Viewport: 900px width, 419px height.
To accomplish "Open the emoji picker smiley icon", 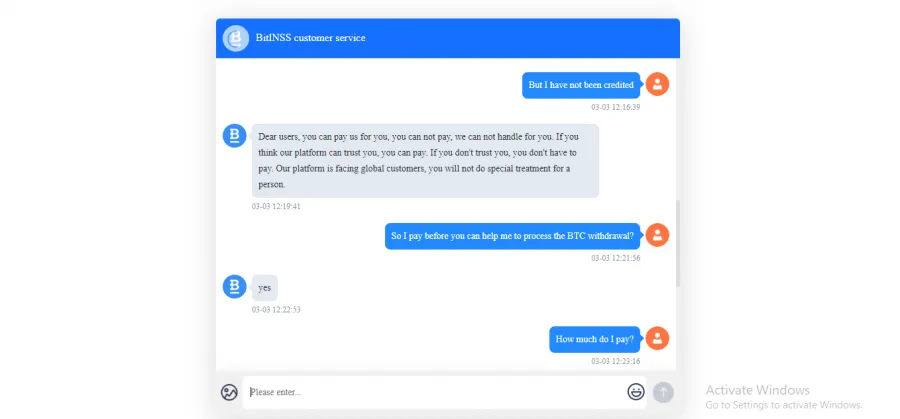I will coord(635,393).
